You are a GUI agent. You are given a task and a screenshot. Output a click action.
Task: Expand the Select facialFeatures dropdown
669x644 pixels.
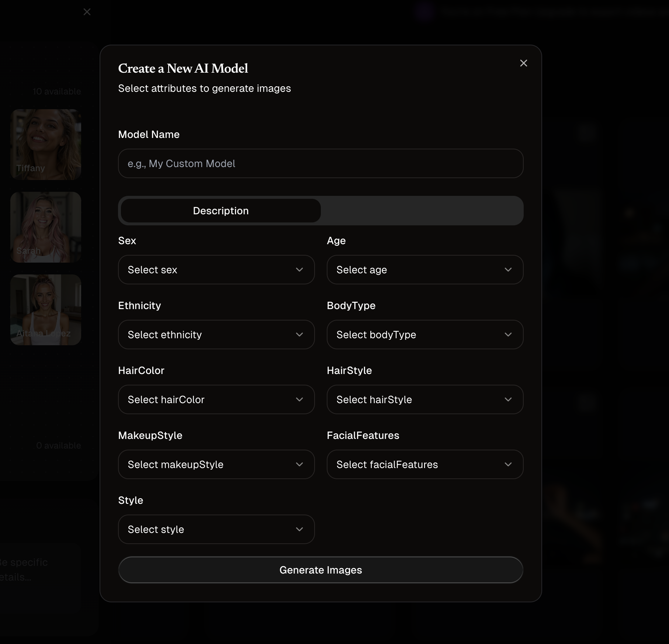point(425,464)
